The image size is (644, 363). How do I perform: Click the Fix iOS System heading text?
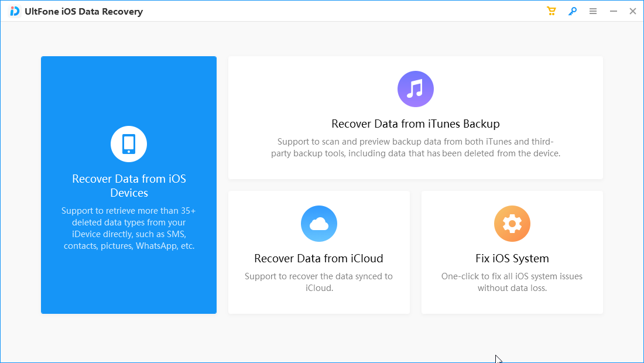(512, 258)
